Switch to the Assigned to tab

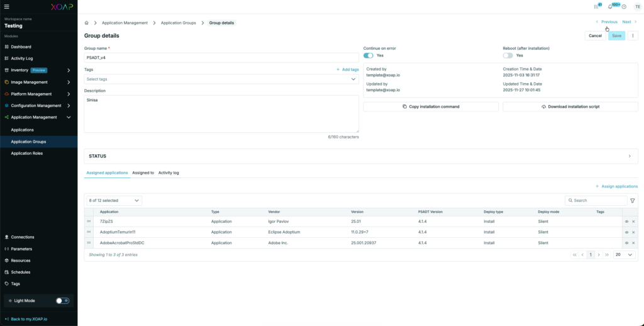(x=143, y=172)
